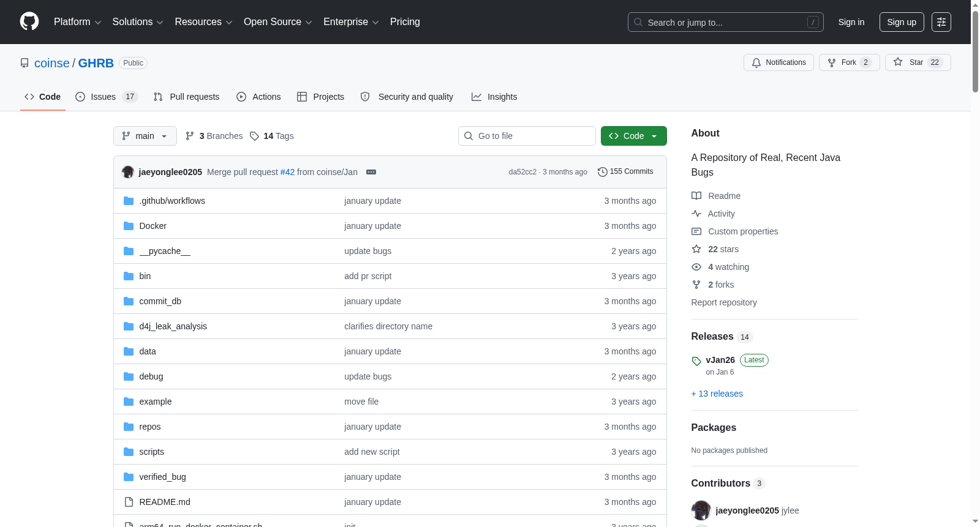
Task: Expand the Open Source menu
Action: tap(278, 22)
